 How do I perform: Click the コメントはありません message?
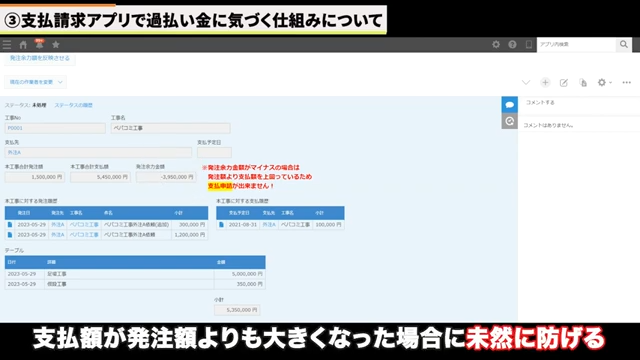(x=548, y=126)
